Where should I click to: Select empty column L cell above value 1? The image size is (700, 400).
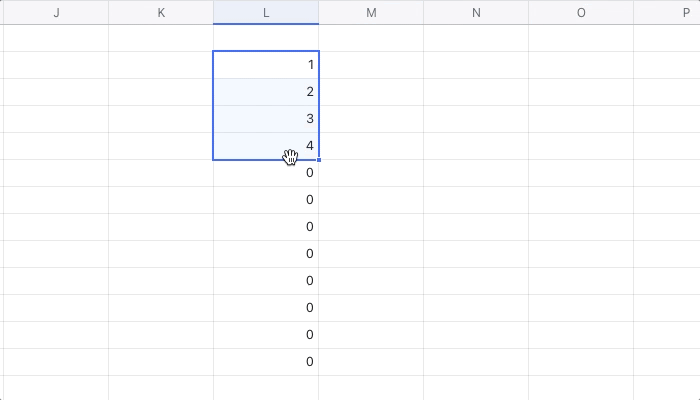pos(266,38)
